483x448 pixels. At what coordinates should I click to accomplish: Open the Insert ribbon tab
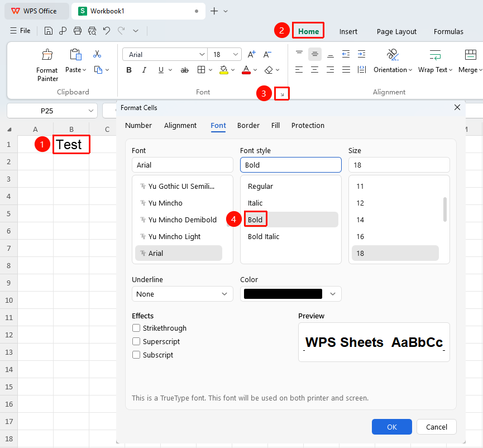348,31
